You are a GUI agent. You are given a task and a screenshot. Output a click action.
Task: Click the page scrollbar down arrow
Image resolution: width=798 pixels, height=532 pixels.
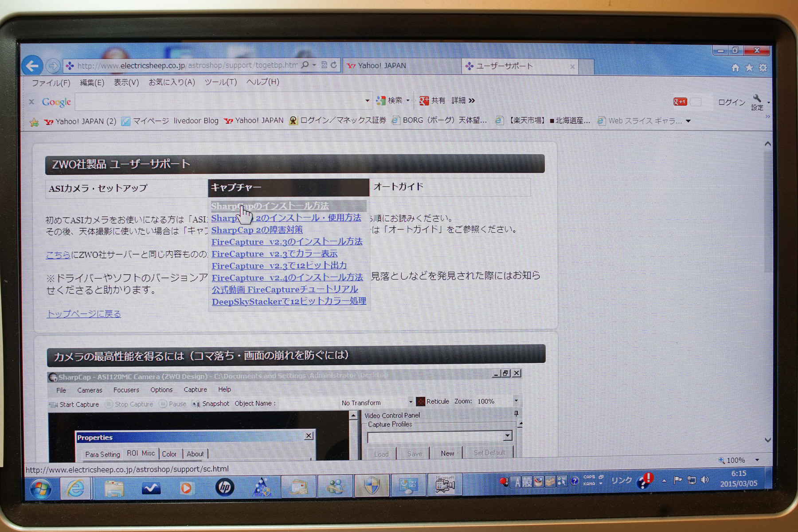(768, 440)
